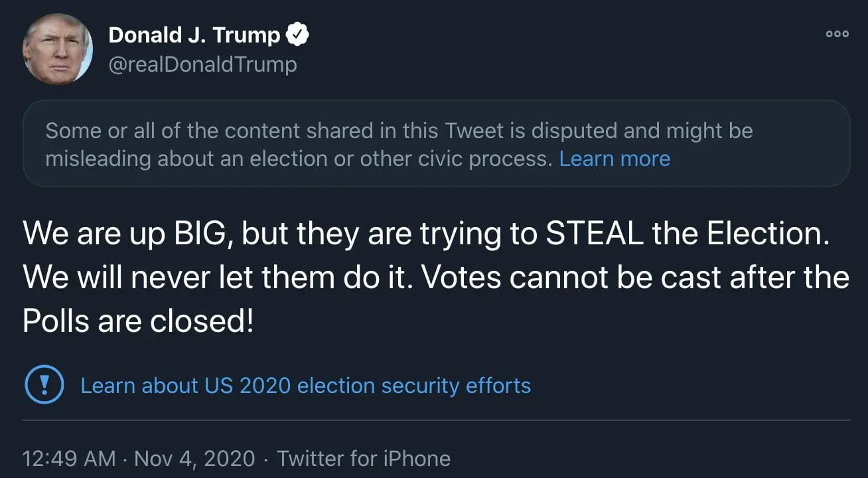Click the Donald J. Trump display name
This screenshot has width=868, height=478.
(x=194, y=35)
